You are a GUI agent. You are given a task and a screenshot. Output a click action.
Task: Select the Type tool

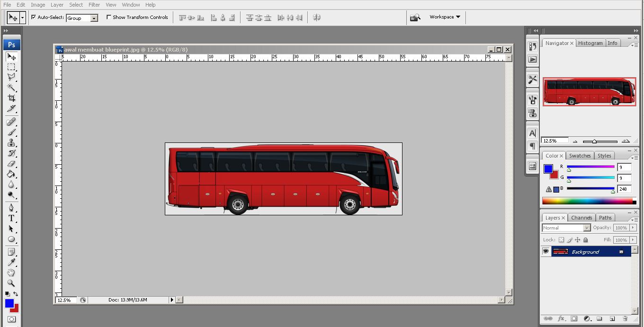tap(10, 218)
